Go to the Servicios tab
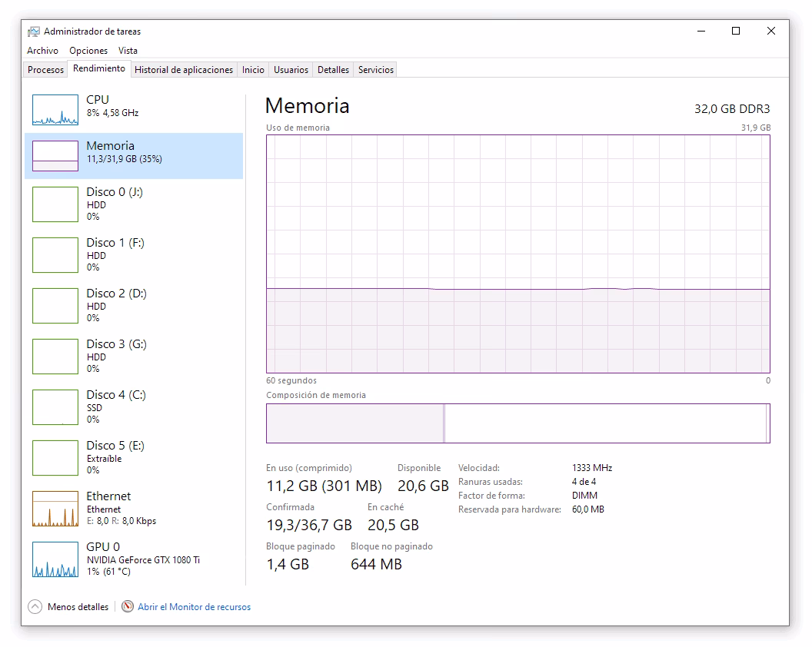The height and width of the screenshot is (647, 812). (x=375, y=70)
